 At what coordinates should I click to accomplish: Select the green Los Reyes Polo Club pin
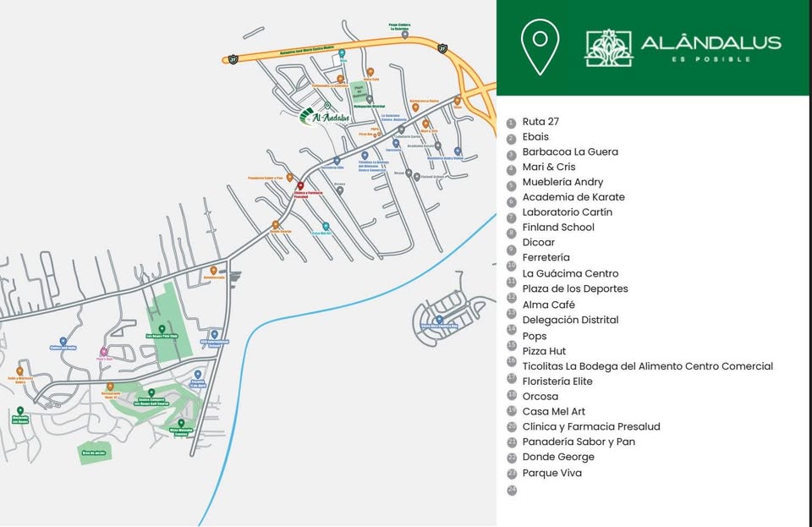162,329
